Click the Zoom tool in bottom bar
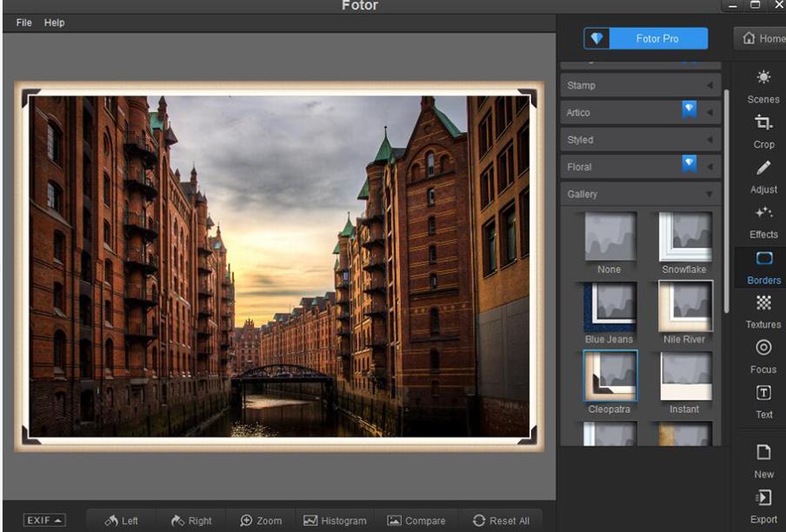Viewport: 786px width, 532px height. pyautogui.click(x=261, y=521)
